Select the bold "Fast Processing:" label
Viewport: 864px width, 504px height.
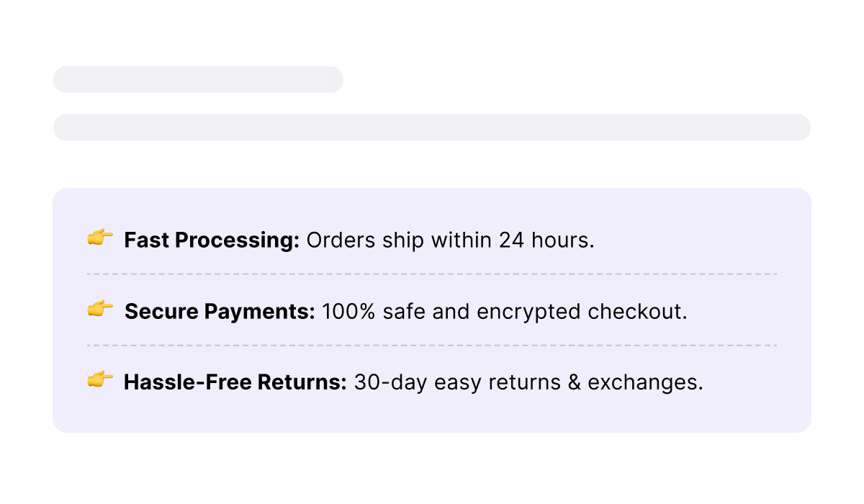212,240
